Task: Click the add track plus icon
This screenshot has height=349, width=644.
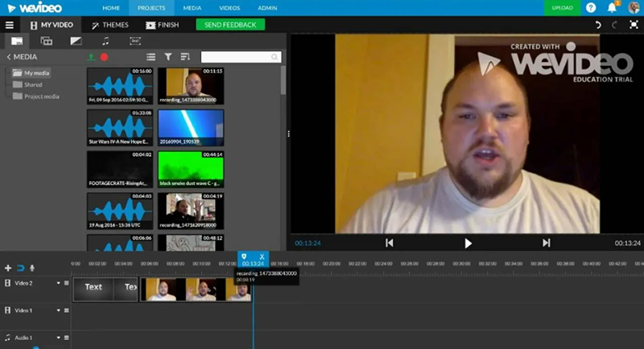Action: (8, 268)
